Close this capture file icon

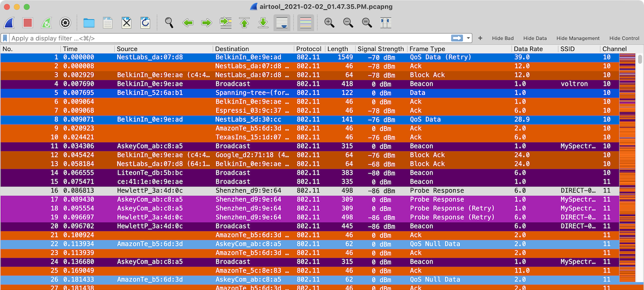click(x=127, y=23)
